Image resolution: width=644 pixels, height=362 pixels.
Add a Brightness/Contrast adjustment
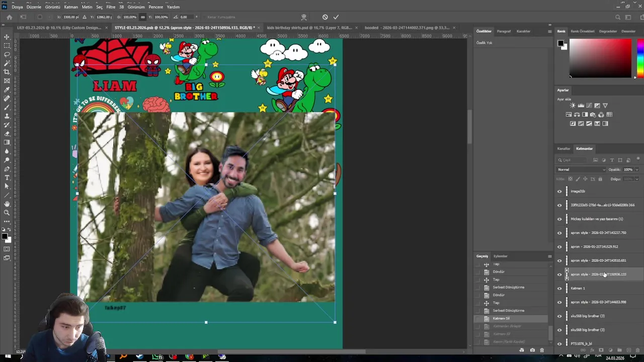(573, 106)
